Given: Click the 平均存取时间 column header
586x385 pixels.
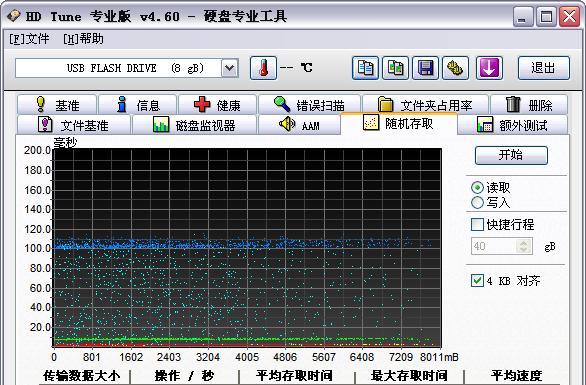Looking at the screenshot, I should 294,376.
